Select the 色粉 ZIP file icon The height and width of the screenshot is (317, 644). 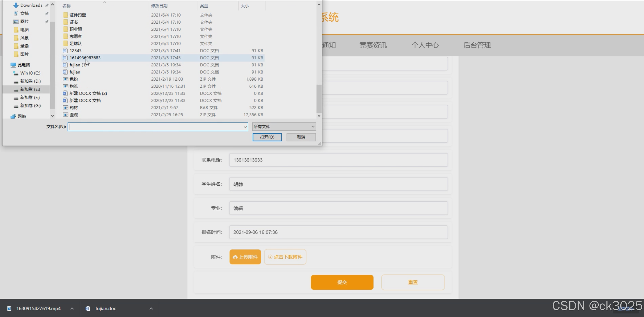(65, 79)
